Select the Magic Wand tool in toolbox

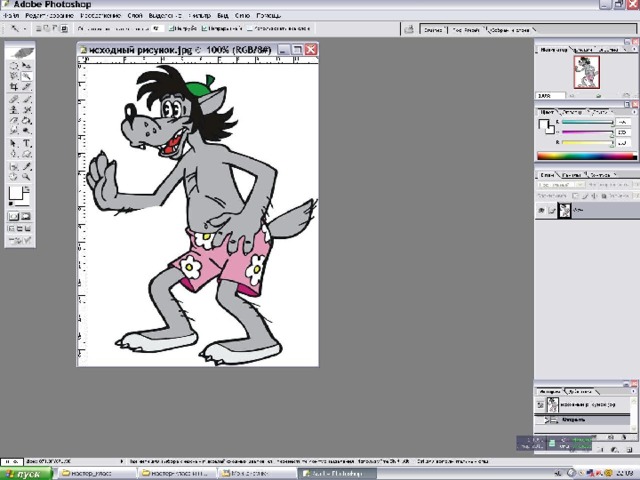click(x=27, y=76)
